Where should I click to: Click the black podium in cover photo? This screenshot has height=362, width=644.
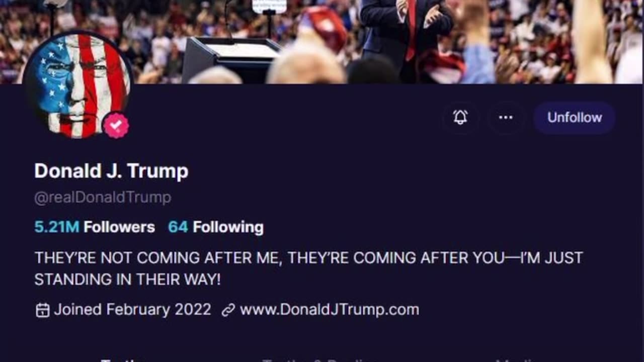(230, 59)
